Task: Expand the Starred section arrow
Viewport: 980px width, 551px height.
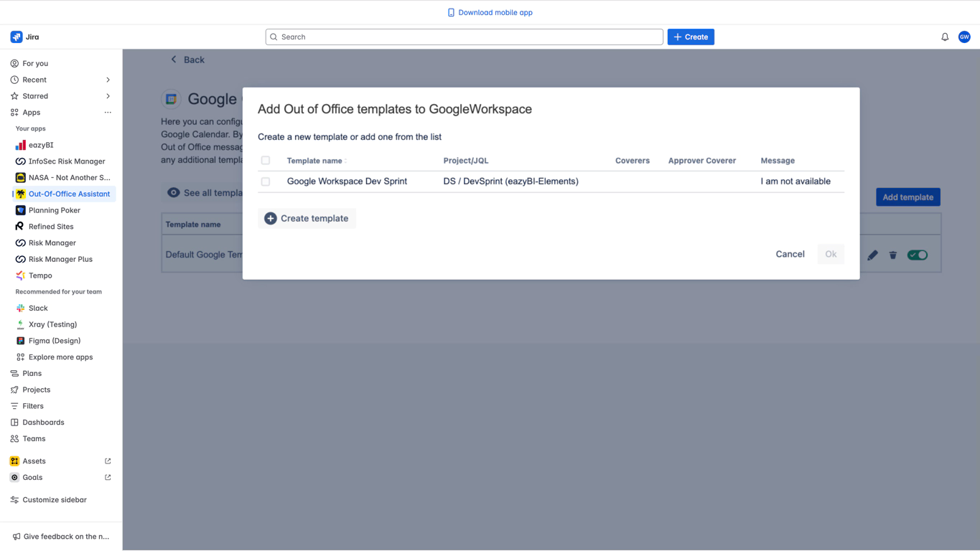Action: click(x=108, y=96)
